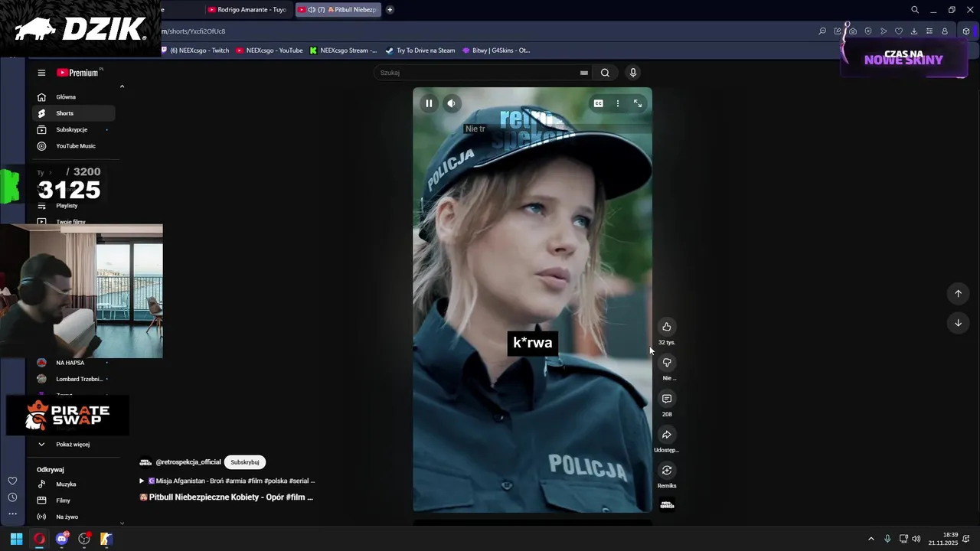Open NEEXcsgo Stream Kick bookmark
This screenshot has width=980, height=551.
coord(343,51)
